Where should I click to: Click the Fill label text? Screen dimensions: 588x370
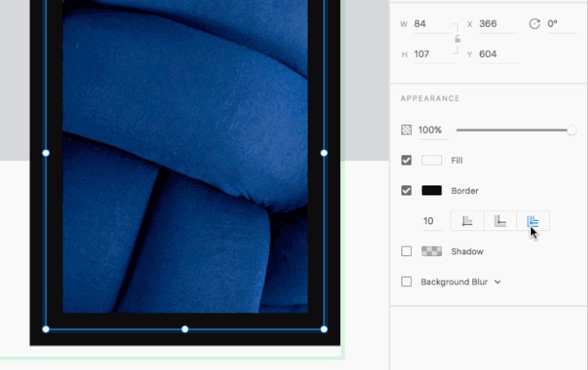tap(457, 160)
